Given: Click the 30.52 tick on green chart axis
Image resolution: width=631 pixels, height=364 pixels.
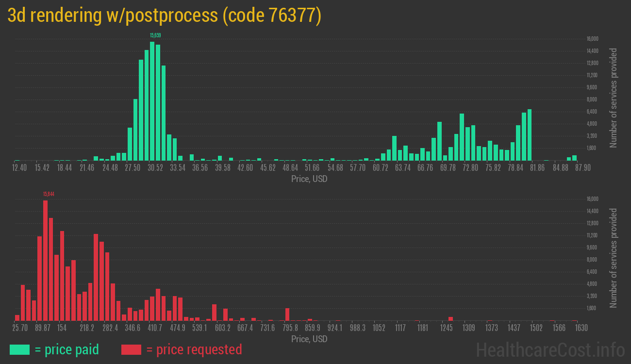Looking at the screenshot, I should click(x=155, y=167).
